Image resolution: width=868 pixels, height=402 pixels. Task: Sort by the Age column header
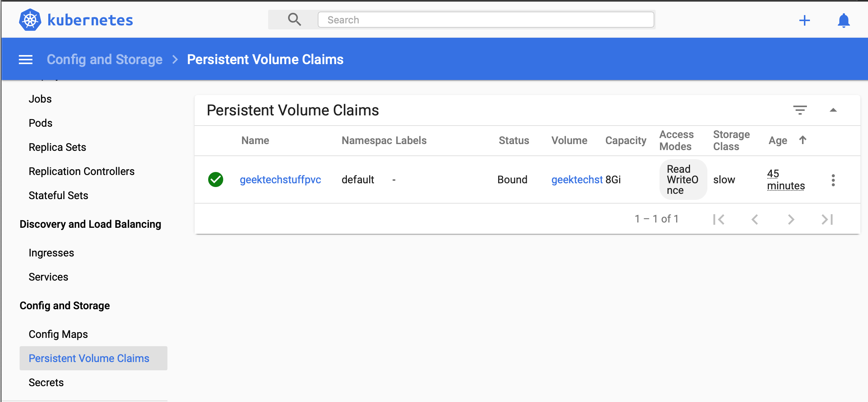778,141
